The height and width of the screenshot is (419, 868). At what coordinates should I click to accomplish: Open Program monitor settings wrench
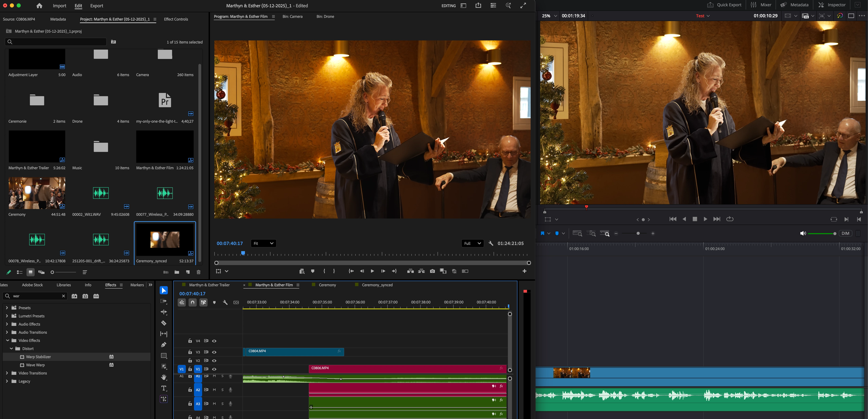click(491, 243)
